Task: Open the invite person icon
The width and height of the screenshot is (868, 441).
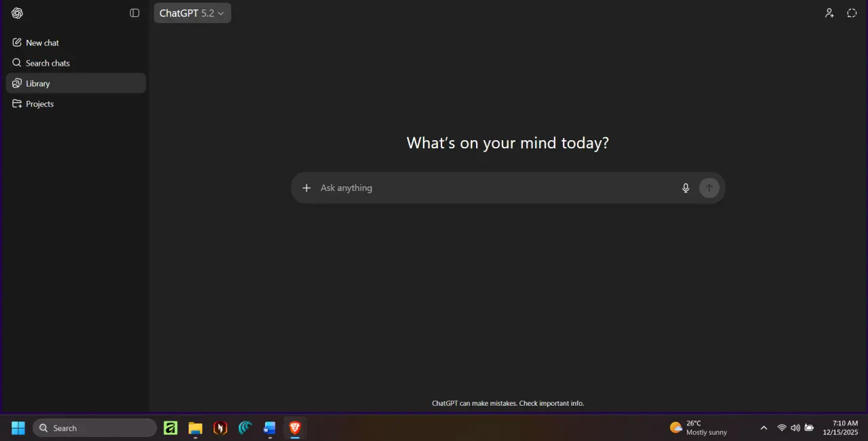Action: 829,13
